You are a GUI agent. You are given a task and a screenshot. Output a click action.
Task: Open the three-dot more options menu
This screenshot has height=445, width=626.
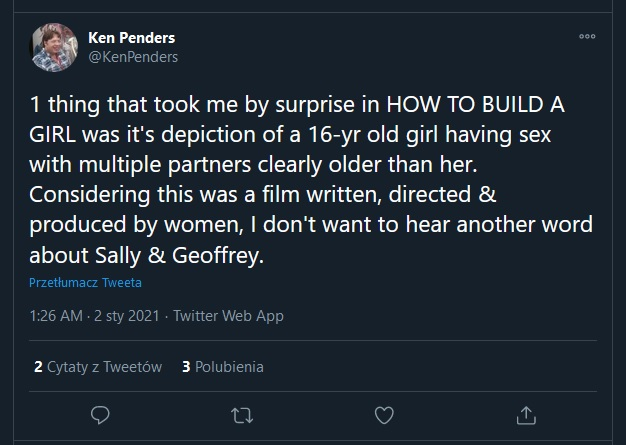pos(587,37)
